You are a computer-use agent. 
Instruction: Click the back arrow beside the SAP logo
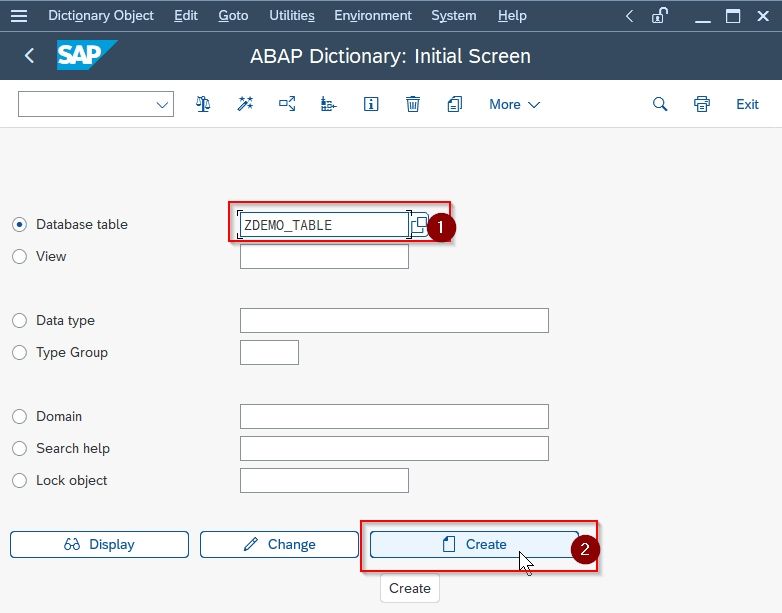pos(29,55)
